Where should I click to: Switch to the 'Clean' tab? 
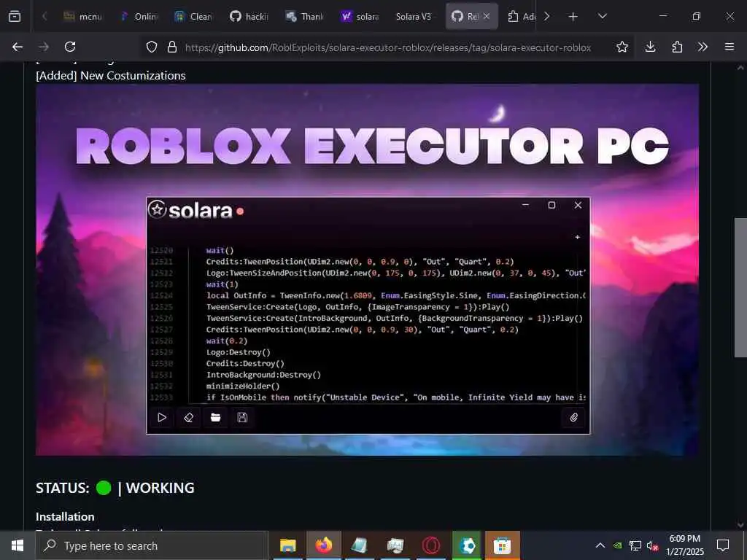[x=194, y=16]
